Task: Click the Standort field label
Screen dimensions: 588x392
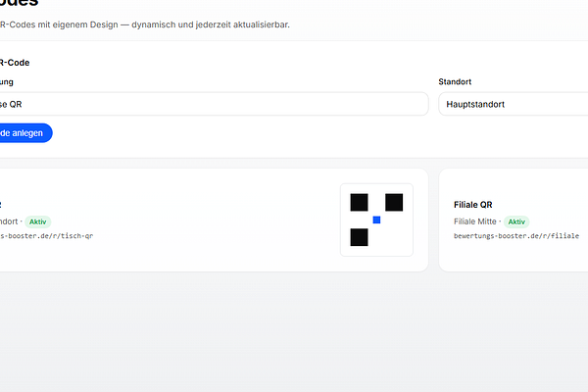Action: tap(455, 81)
